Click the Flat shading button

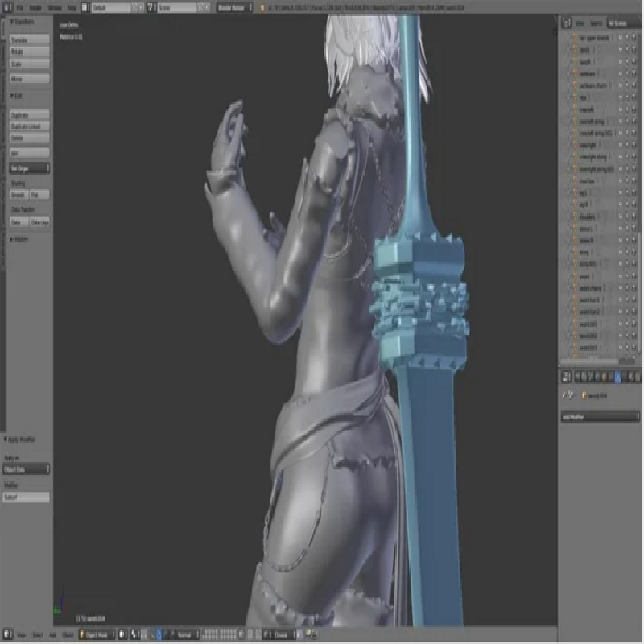(x=39, y=195)
